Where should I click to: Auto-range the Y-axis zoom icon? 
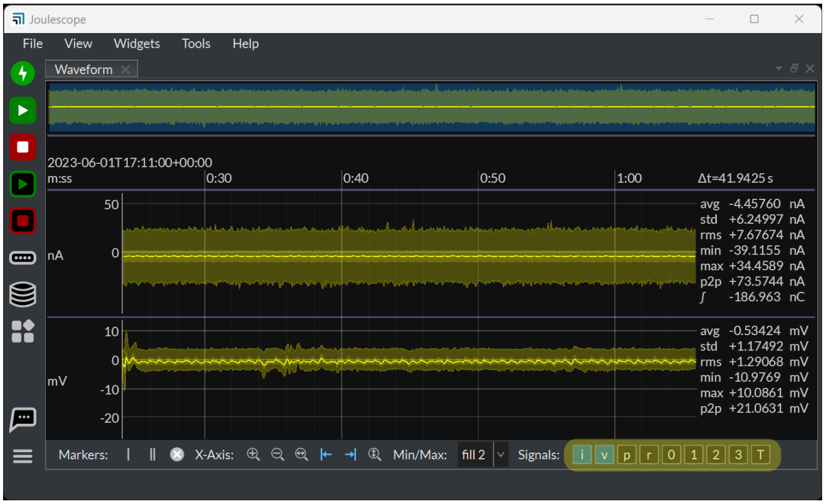pyautogui.click(x=374, y=454)
